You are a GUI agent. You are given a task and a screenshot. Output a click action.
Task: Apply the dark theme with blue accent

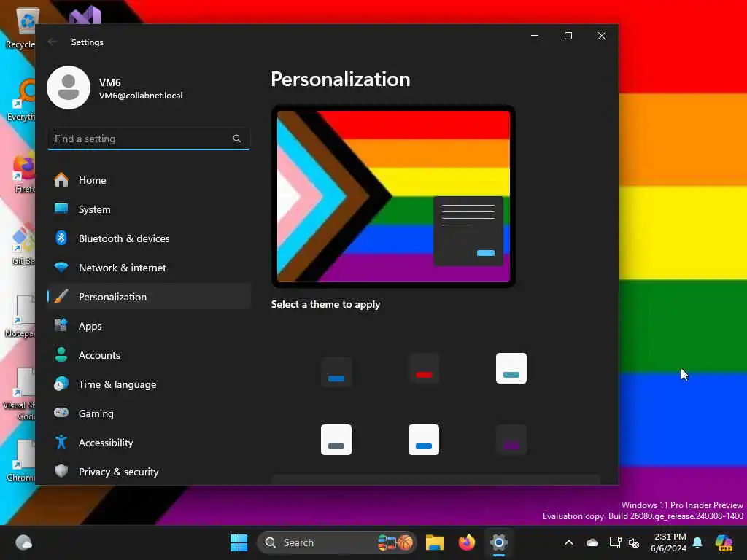[336, 373]
